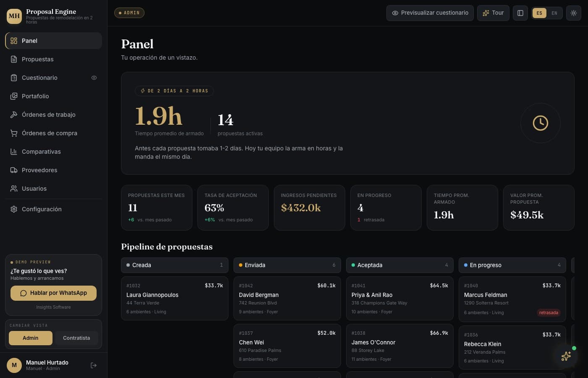Open Propuestas in the sidebar
This screenshot has height=378, width=588.
click(53, 59)
